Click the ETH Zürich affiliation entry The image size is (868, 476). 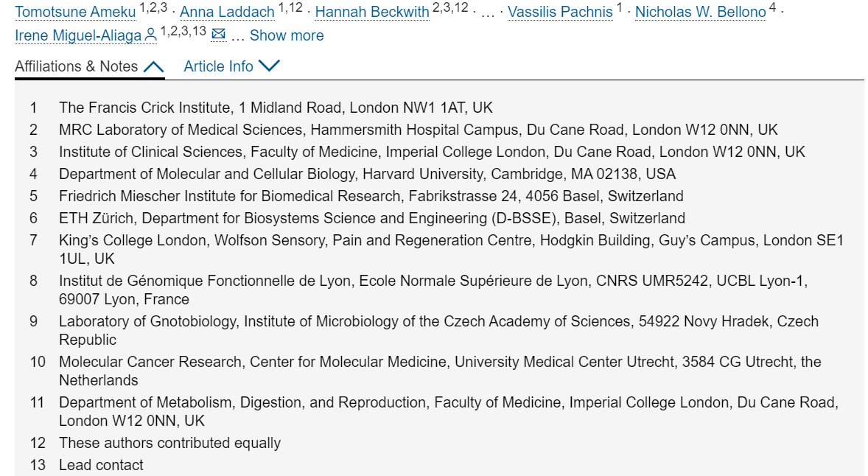[372, 218]
